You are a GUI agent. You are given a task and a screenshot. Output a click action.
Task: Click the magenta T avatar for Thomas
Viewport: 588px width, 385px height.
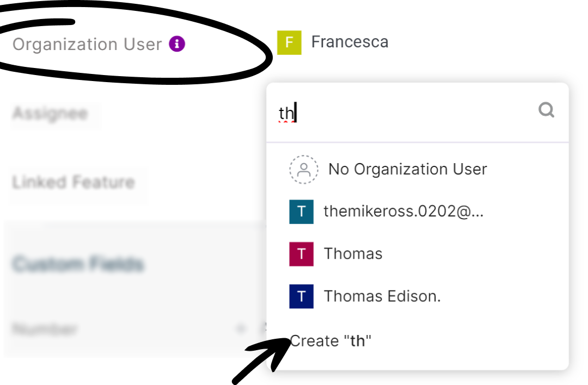[x=302, y=253]
